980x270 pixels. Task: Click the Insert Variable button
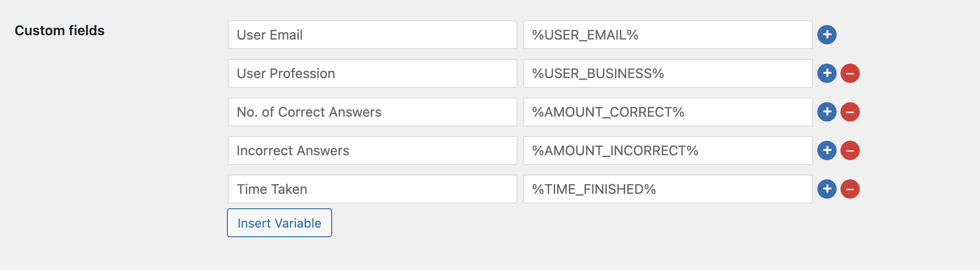(279, 223)
